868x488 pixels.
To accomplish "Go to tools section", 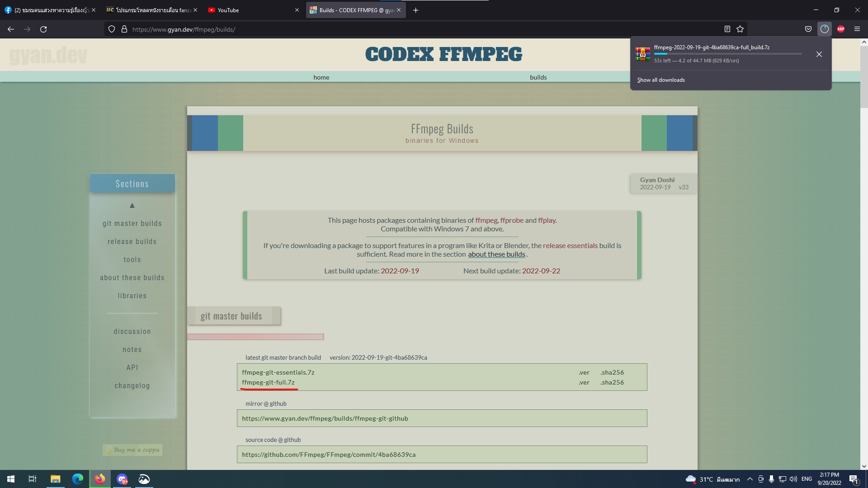I will coord(132,260).
